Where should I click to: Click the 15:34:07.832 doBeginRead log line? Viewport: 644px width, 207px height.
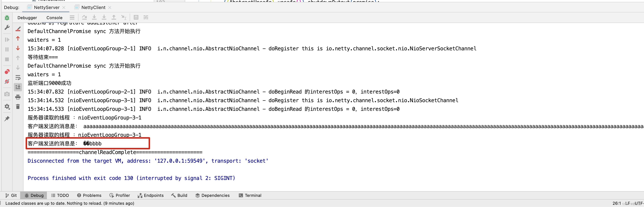(213, 92)
